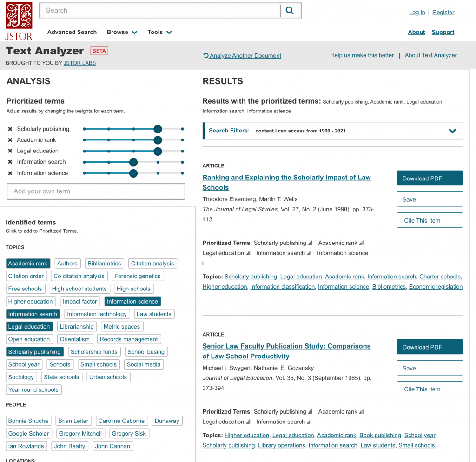Click Scholarly publishing weight bars icon in second article
Viewport: 476px width, 462px height.
tap(310, 412)
